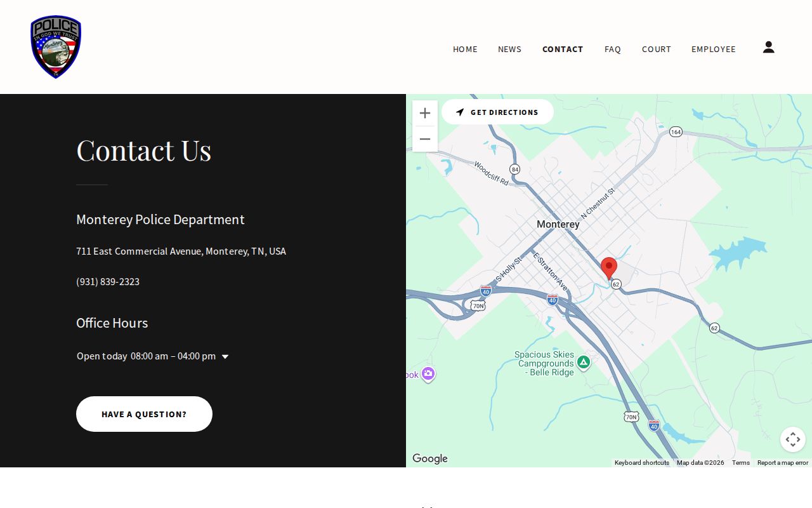Expand the office hours dropdown arrow

point(225,357)
